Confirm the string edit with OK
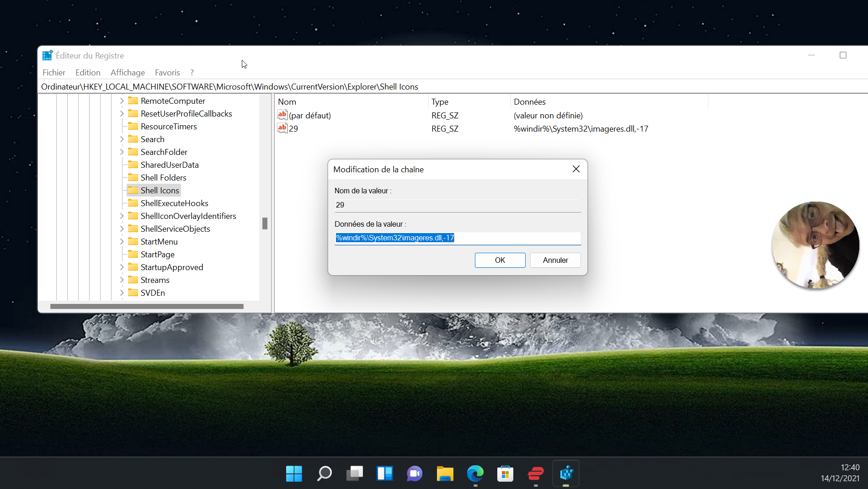The height and width of the screenshot is (489, 868). tap(500, 260)
